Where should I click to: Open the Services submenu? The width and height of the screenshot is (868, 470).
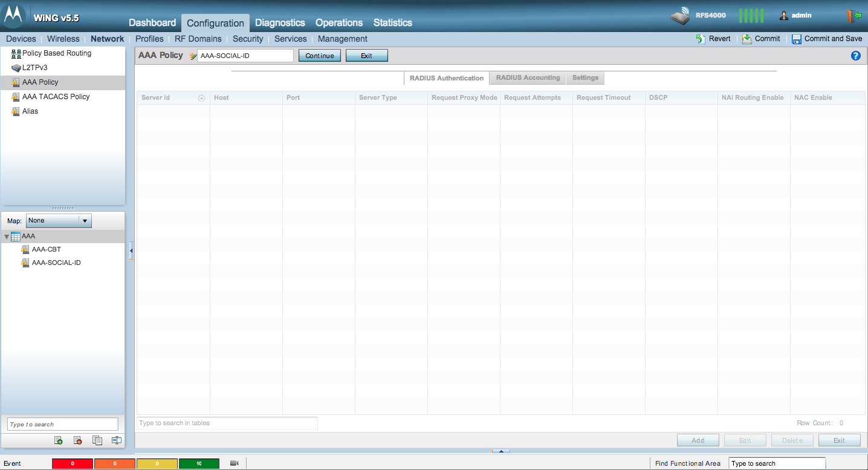(x=291, y=39)
